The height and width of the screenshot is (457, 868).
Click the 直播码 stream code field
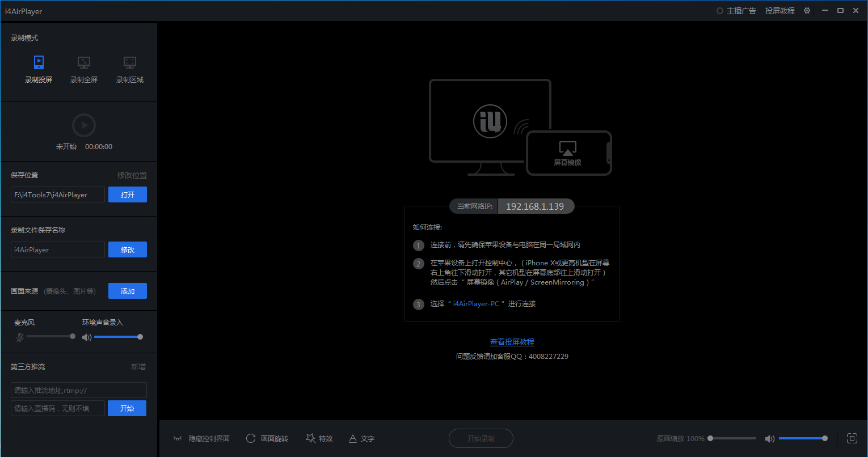(58, 408)
